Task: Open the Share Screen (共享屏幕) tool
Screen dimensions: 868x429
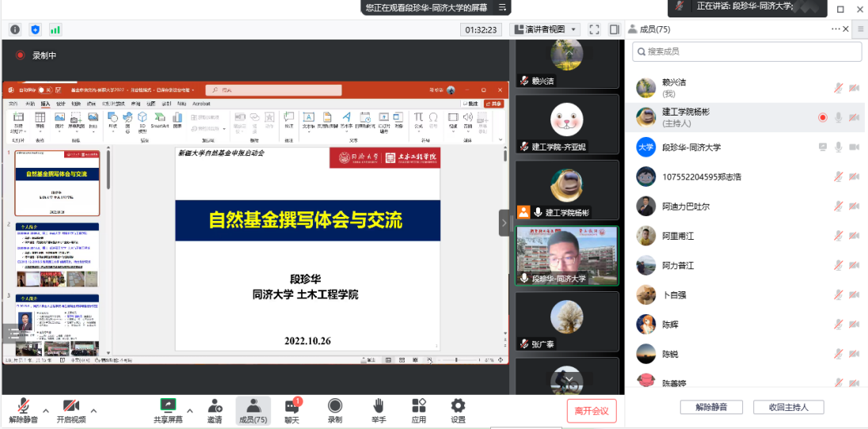Action: tap(167, 410)
